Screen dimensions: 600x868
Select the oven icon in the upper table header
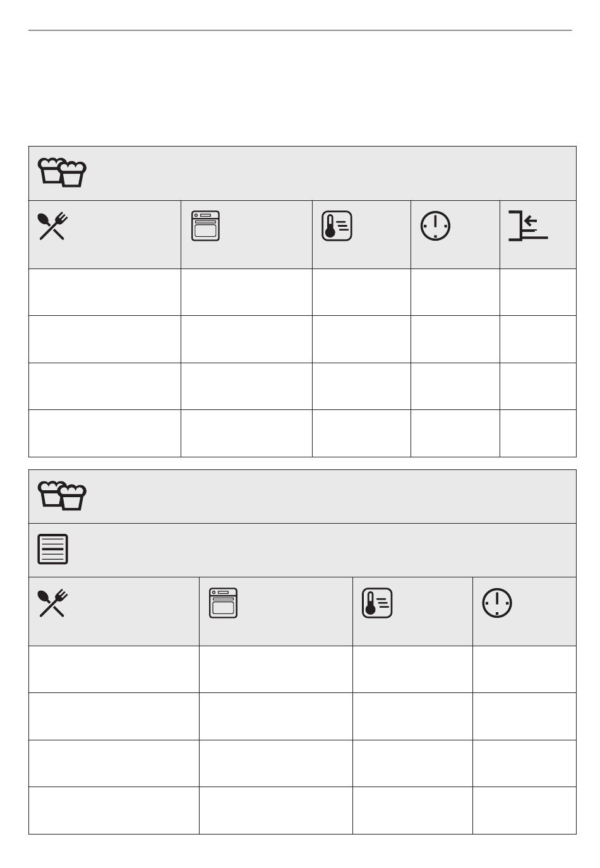pyautogui.click(x=205, y=226)
